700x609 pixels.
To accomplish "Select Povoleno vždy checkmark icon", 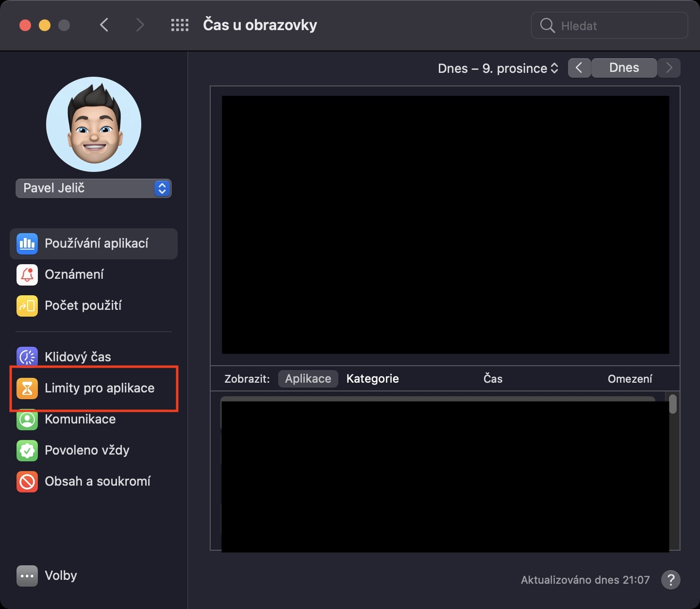I will point(27,451).
